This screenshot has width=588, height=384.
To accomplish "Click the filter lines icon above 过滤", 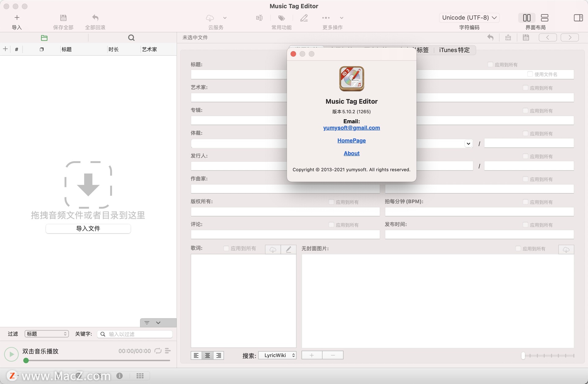I will pyautogui.click(x=147, y=323).
